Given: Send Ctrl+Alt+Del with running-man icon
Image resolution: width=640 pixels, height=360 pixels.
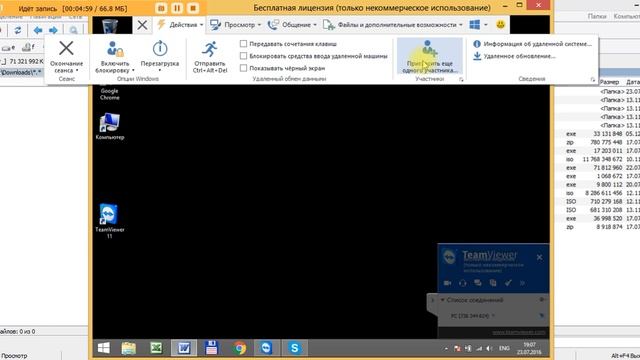Looking at the screenshot, I should coord(210,49).
